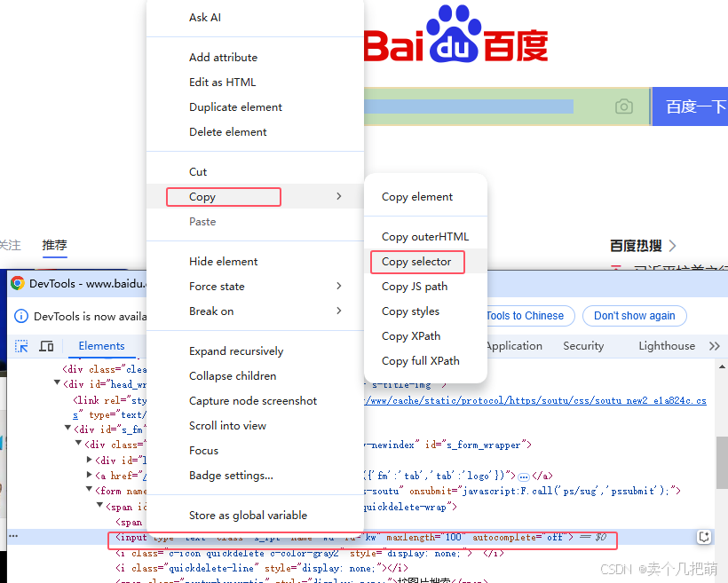Select the inspect element picker icon

click(x=21, y=346)
